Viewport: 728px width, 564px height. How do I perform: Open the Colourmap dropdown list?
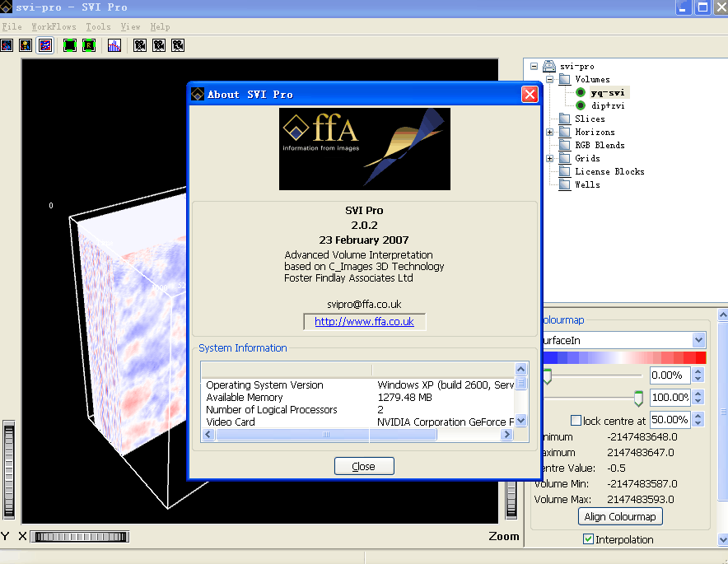698,340
